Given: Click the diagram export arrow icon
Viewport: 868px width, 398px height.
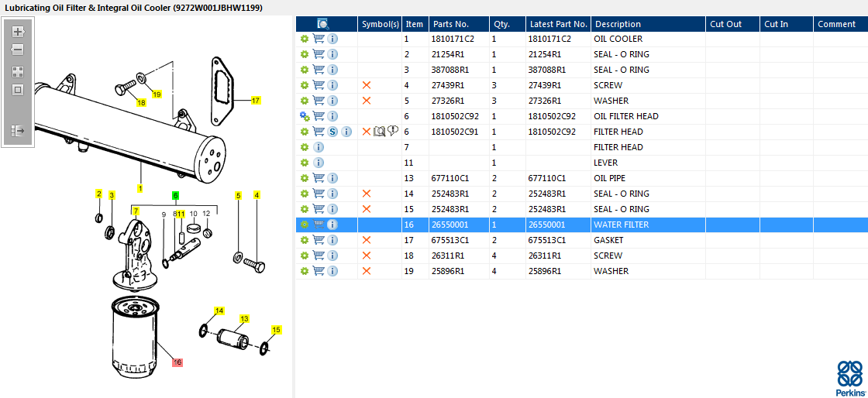Looking at the screenshot, I should click(x=18, y=131).
